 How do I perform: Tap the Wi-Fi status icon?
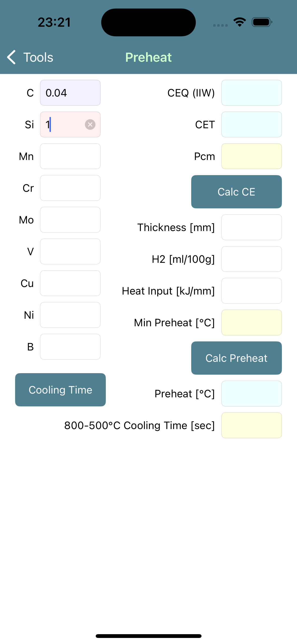click(x=240, y=22)
